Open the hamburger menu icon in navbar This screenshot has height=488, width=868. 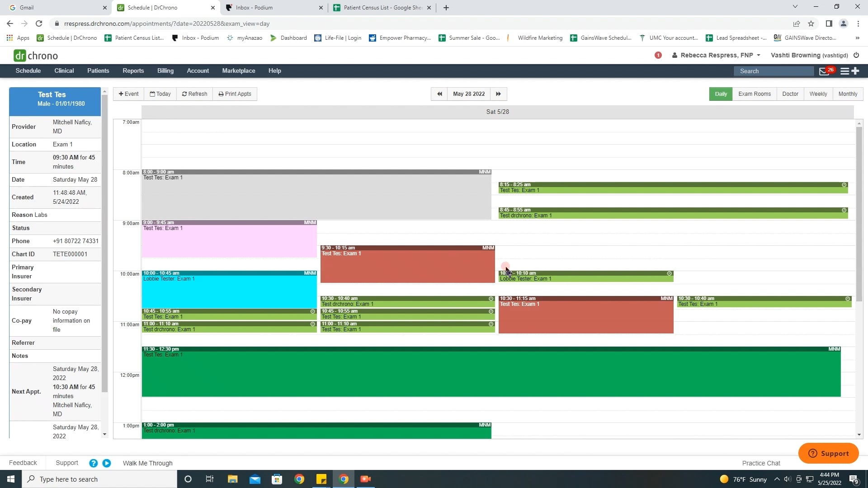(844, 71)
